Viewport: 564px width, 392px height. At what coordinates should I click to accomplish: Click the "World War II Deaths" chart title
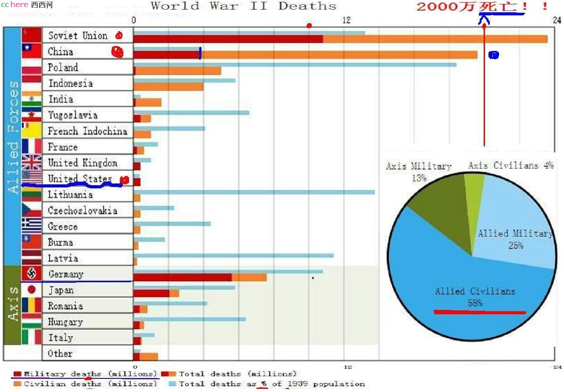pos(244,6)
